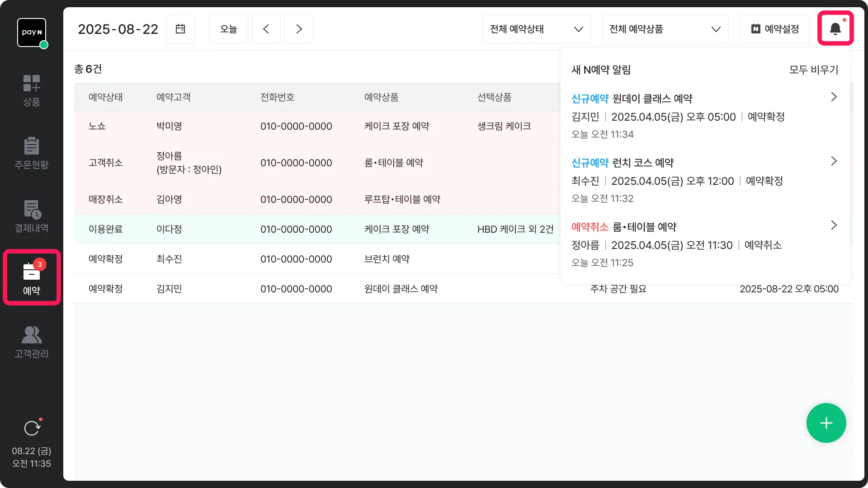Click the 오늘 button
The height and width of the screenshot is (488, 868).
click(228, 29)
